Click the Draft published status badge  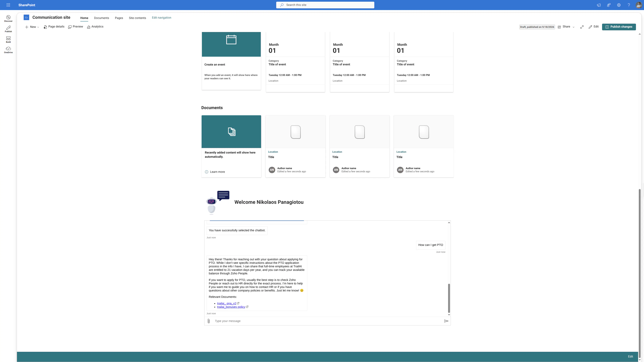(x=537, y=27)
